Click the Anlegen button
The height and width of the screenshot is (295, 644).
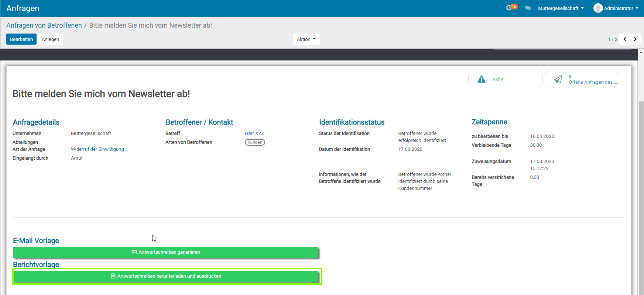[50, 39]
